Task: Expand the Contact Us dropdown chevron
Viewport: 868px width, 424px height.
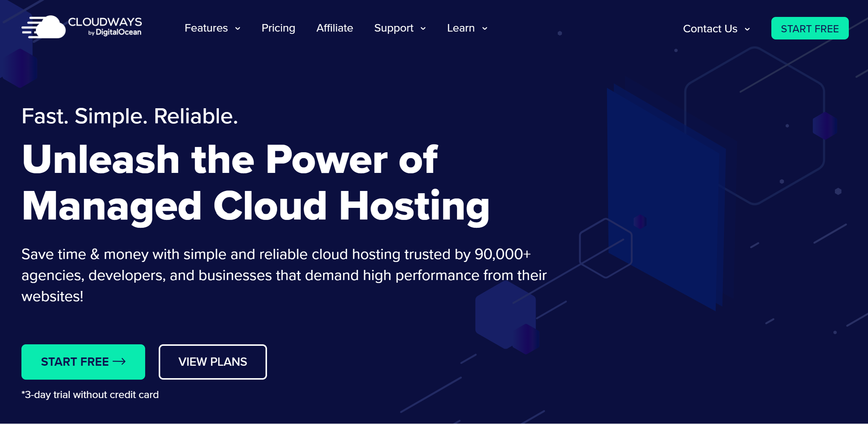Action: (747, 29)
